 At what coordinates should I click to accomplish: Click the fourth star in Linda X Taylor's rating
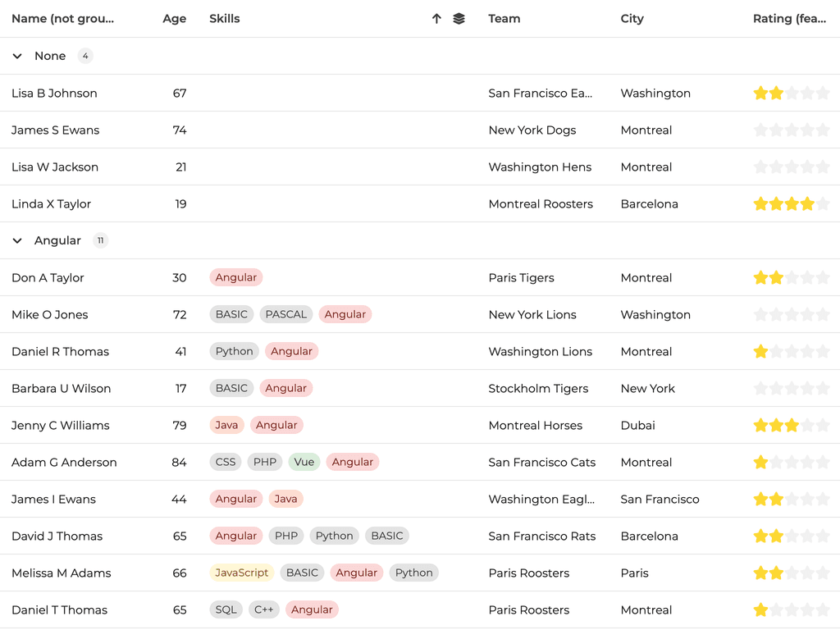[x=807, y=204]
